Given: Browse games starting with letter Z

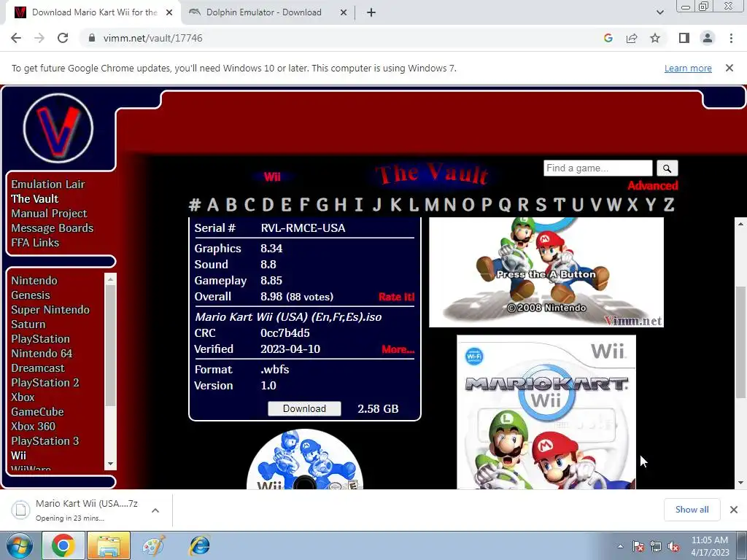Looking at the screenshot, I should 669,205.
